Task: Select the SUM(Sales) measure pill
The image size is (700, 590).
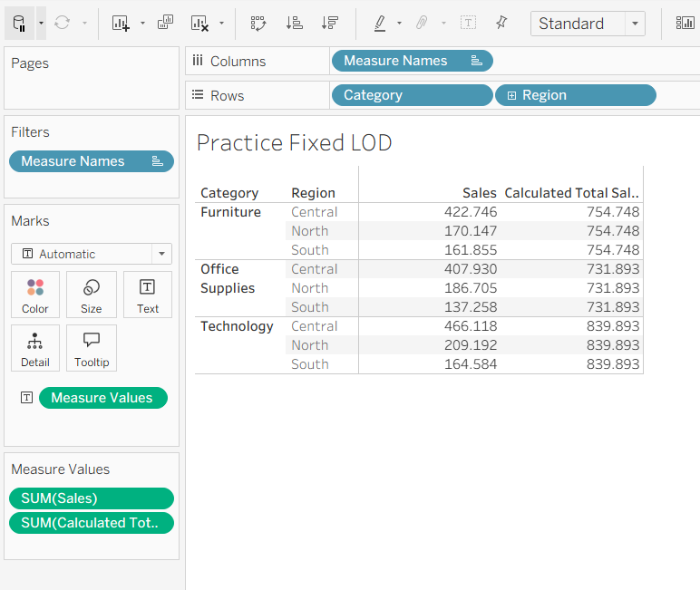Action: (91, 498)
